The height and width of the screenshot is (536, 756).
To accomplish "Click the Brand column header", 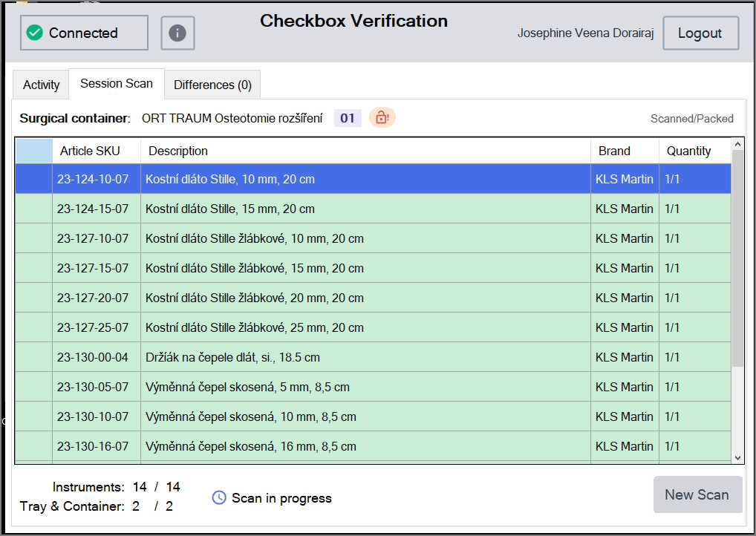I will pos(625,151).
